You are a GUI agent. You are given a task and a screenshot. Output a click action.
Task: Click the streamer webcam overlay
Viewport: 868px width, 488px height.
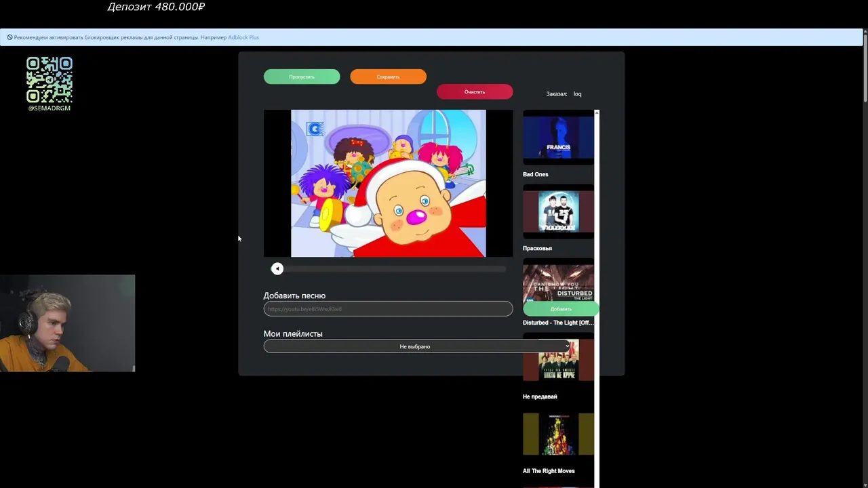click(68, 323)
